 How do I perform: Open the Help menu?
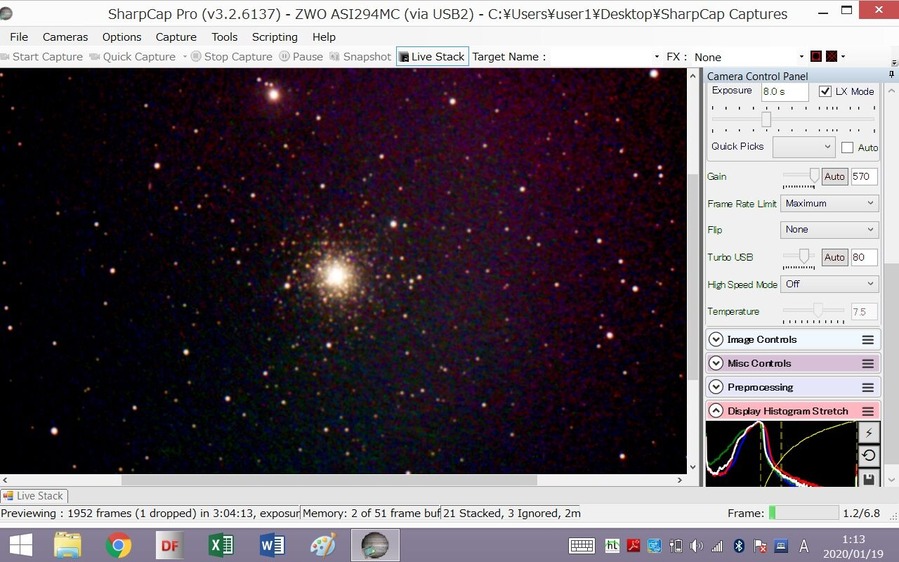pos(324,37)
